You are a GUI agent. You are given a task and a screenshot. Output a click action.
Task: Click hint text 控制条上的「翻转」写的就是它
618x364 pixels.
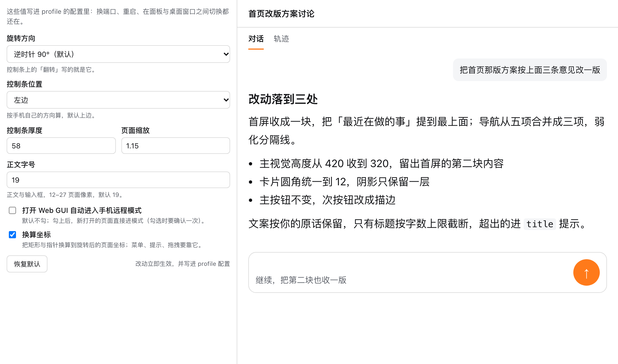pos(51,69)
